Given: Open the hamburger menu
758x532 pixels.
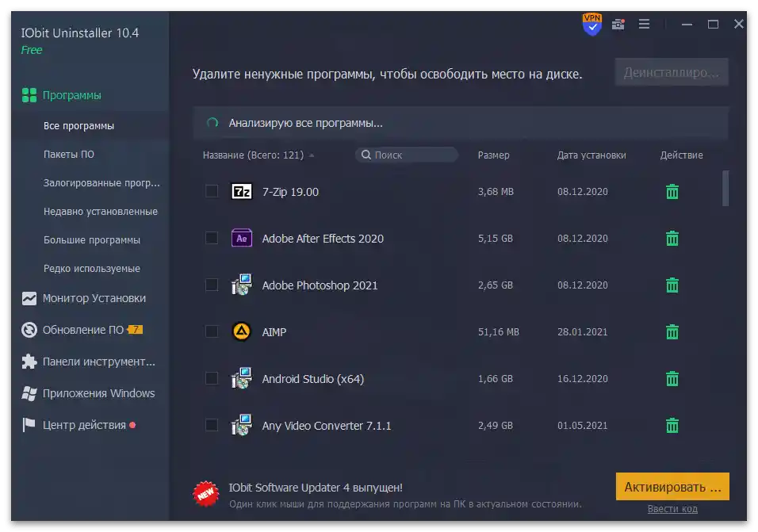Looking at the screenshot, I should pos(644,24).
